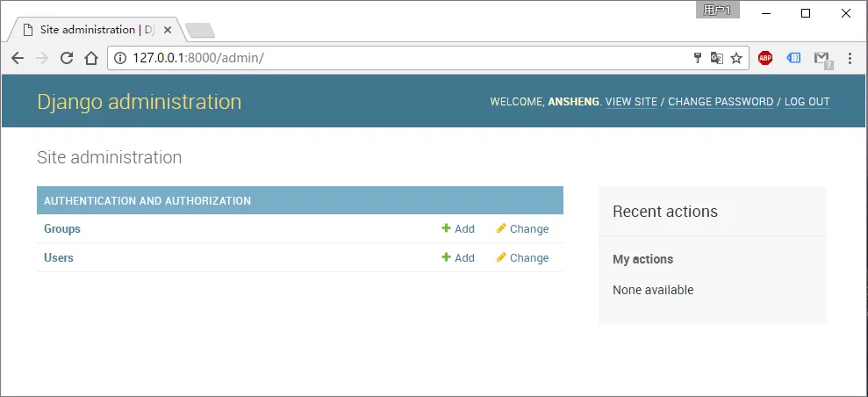
Task: Open the Users model link
Action: [59, 257]
